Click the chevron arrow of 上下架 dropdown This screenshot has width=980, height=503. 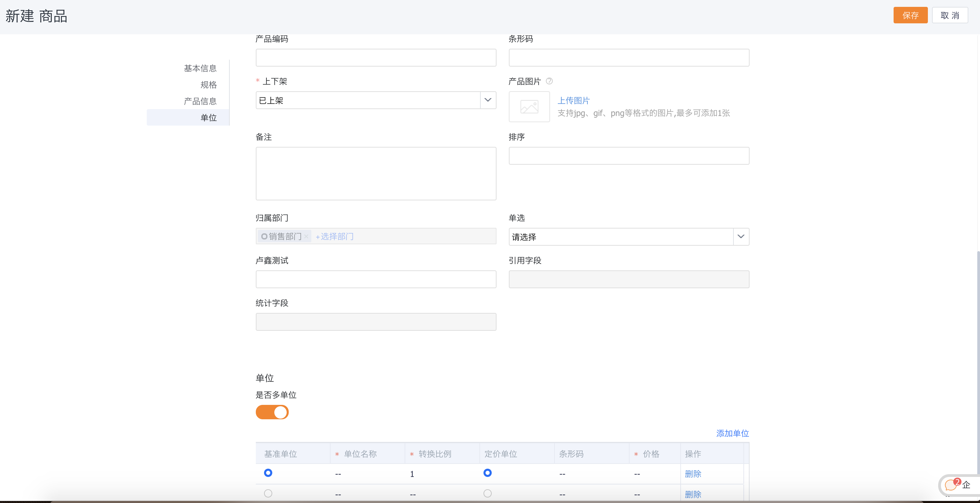pyautogui.click(x=488, y=100)
